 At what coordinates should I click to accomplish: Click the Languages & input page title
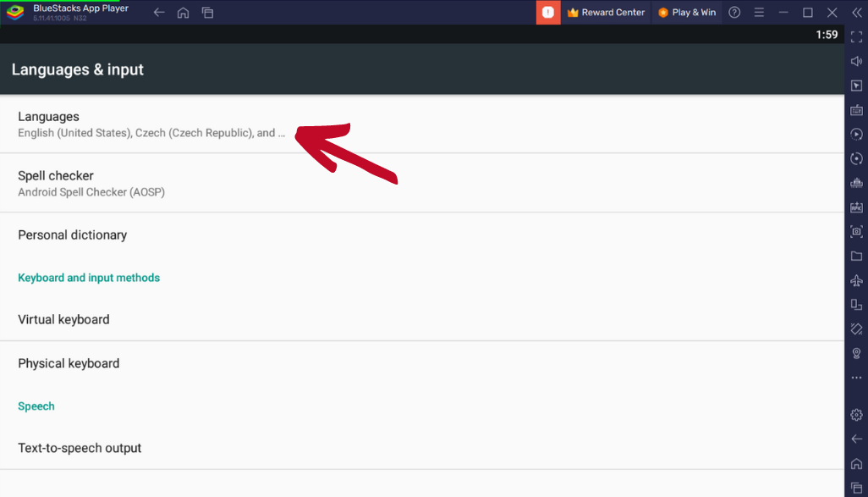coord(78,69)
